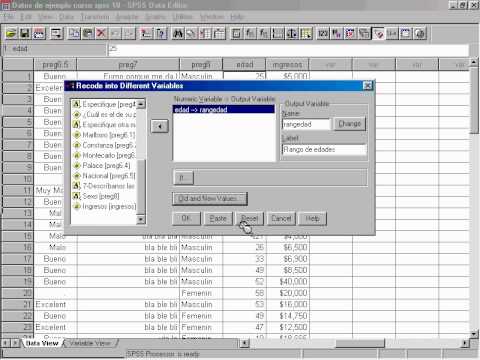480x360 pixels.
Task: Click the '$6,900' ingresos cell
Action: [x=287, y=259]
